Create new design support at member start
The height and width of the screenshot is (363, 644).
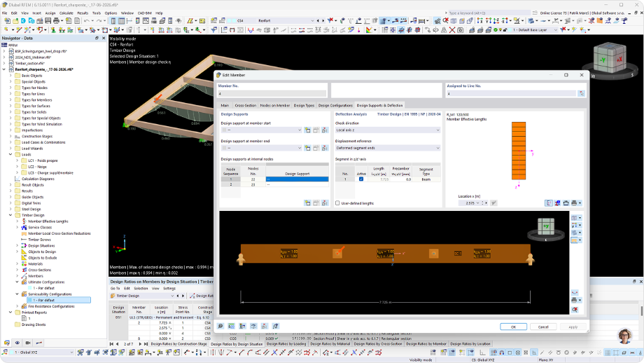point(307,130)
